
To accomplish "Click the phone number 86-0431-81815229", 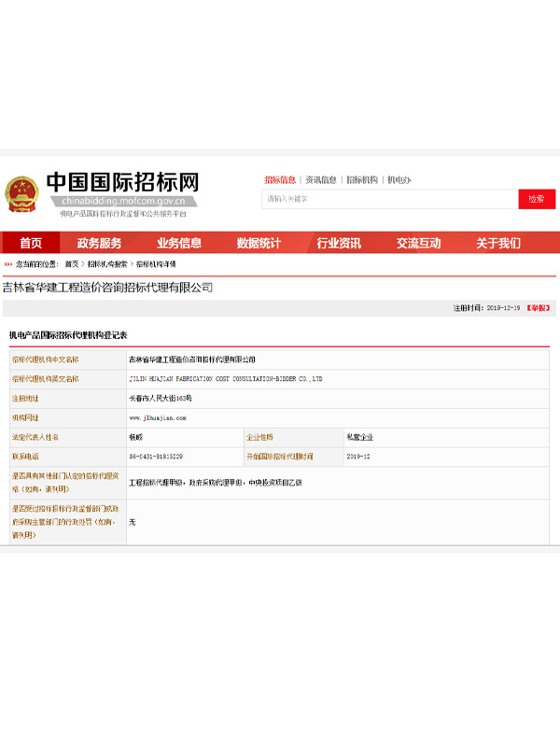I will point(156,457).
